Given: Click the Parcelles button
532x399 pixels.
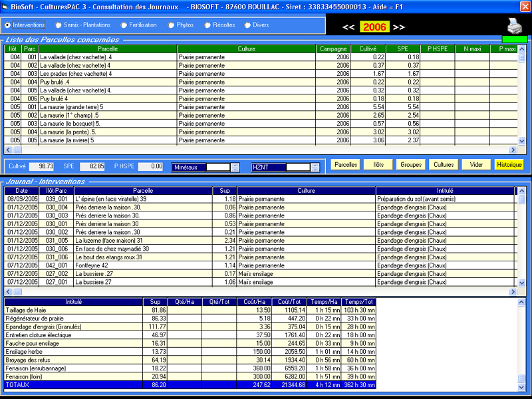Looking at the screenshot, I should point(345,164).
